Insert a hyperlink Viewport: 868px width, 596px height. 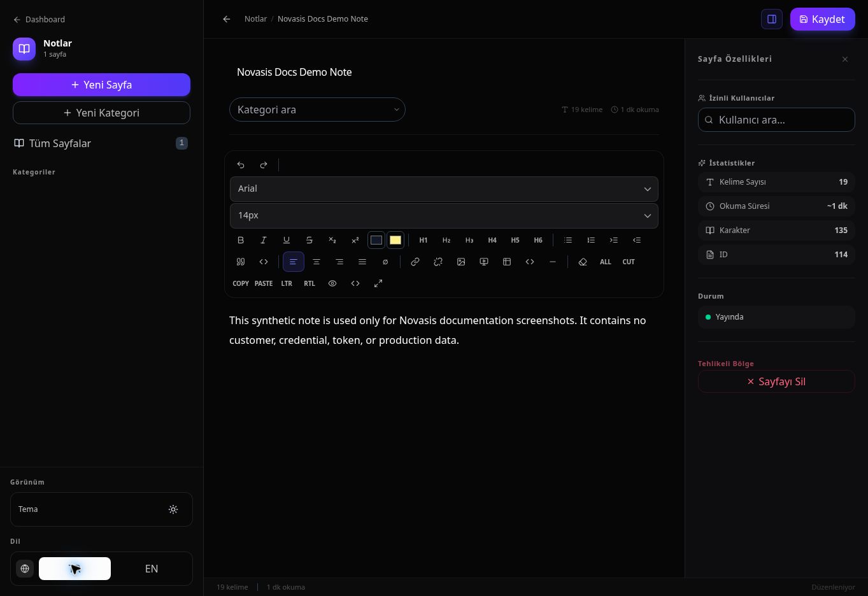[x=415, y=262]
